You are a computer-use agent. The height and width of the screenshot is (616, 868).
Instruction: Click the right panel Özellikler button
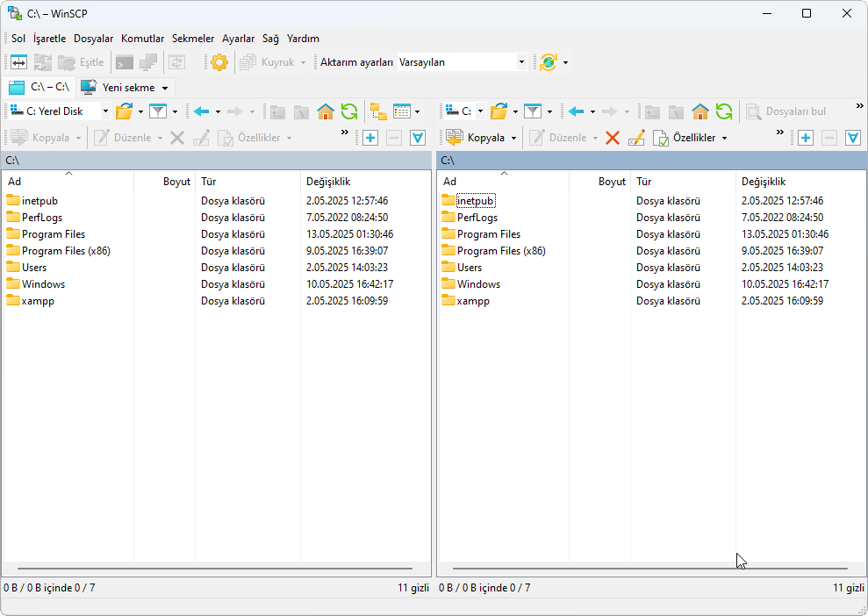[685, 138]
